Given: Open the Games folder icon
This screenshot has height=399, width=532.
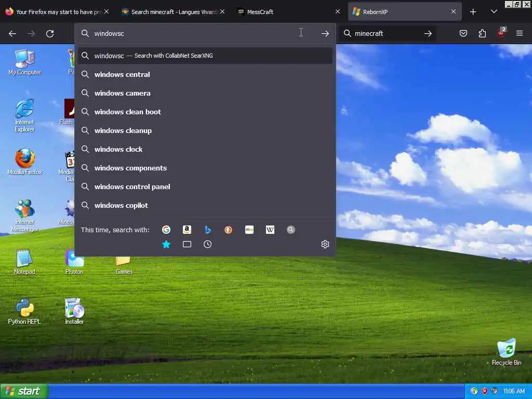Looking at the screenshot, I should pyautogui.click(x=124, y=265).
